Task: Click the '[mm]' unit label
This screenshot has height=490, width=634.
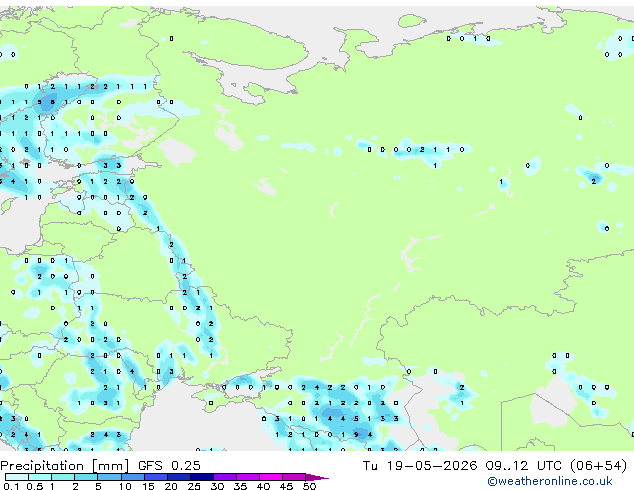Action: 110,466
